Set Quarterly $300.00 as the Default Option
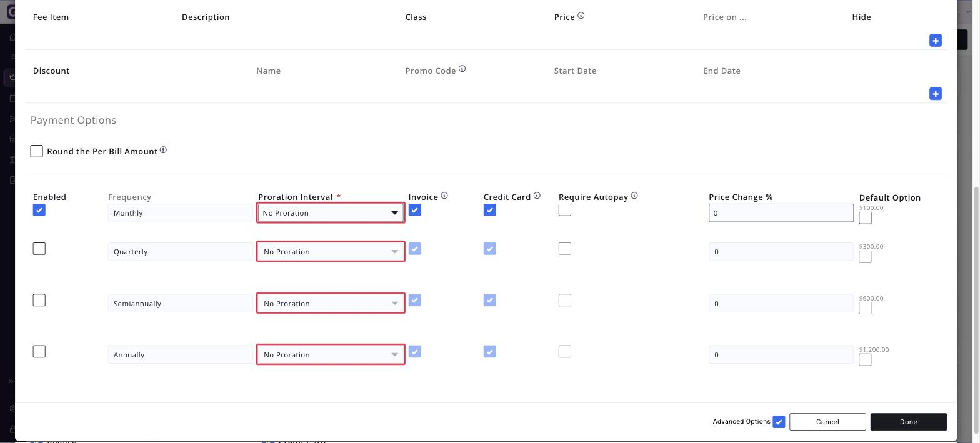The image size is (980, 443). pyautogui.click(x=866, y=257)
